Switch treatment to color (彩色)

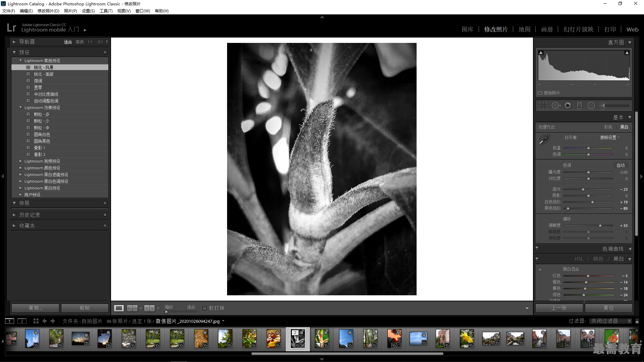(x=608, y=127)
